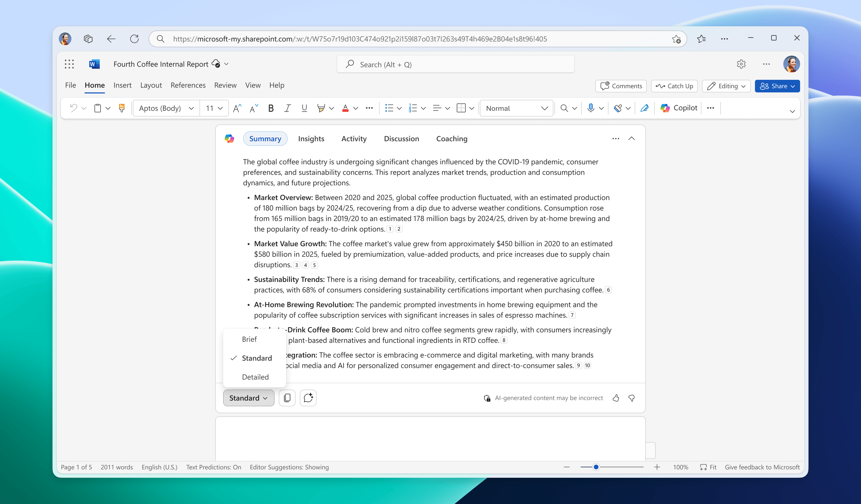The width and height of the screenshot is (861, 504).
Task: Toggle underline formatting
Action: pos(304,108)
